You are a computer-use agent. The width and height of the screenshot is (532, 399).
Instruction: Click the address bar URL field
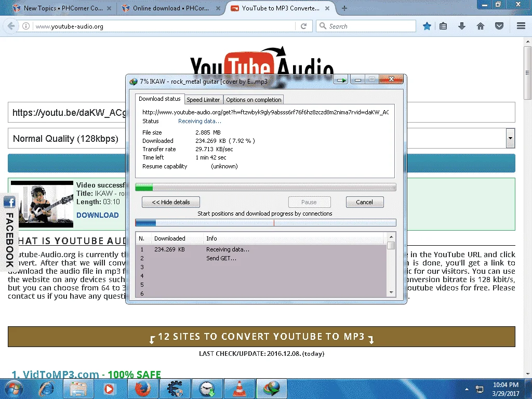tap(164, 26)
